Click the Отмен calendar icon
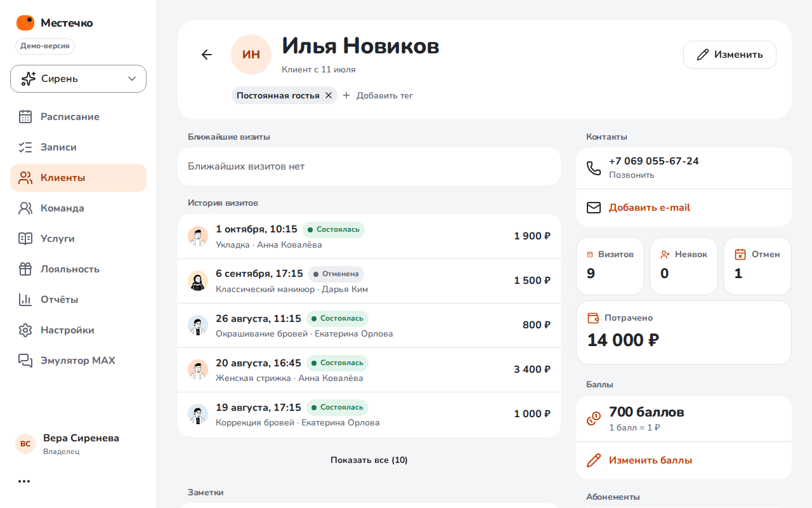The width and height of the screenshot is (812, 508). (740, 255)
